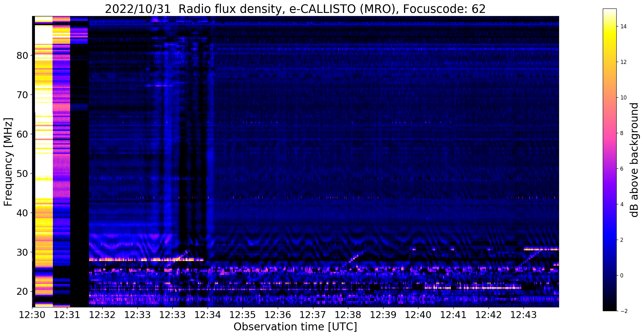Click the 'dB above background' colorbar label
The height and width of the screenshot is (336, 644).
(x=635, y=160)
